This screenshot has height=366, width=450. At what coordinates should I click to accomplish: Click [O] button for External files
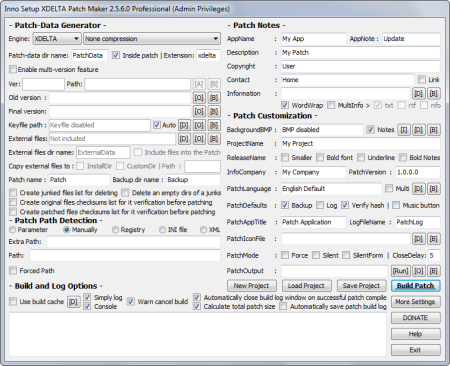pyautogui.click(x=199, y=139)
